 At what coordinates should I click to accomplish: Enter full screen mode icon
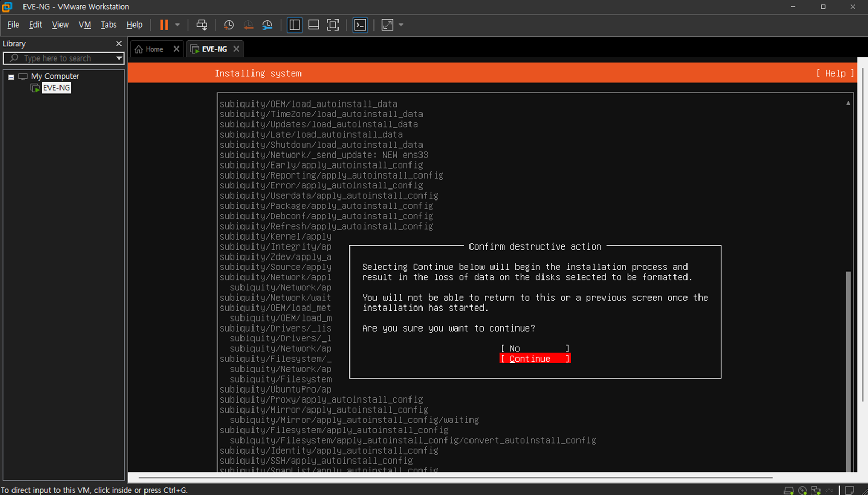tap(333, 25)
